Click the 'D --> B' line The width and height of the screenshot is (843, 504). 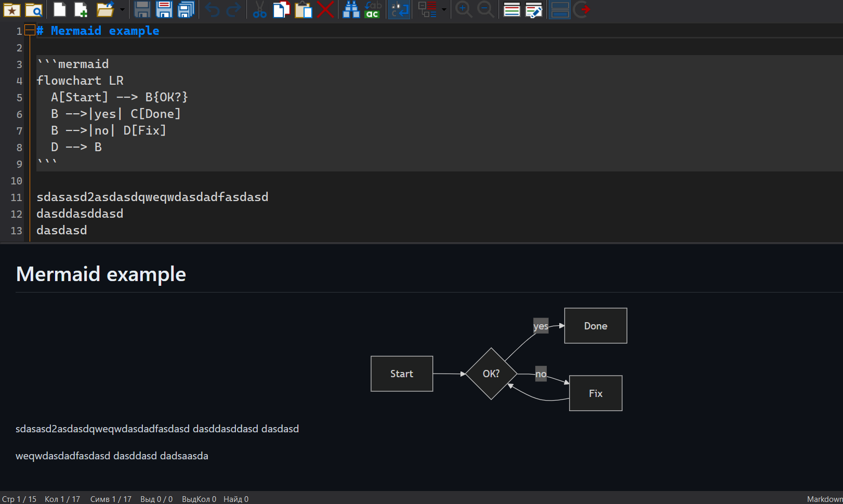coord(76,148)
